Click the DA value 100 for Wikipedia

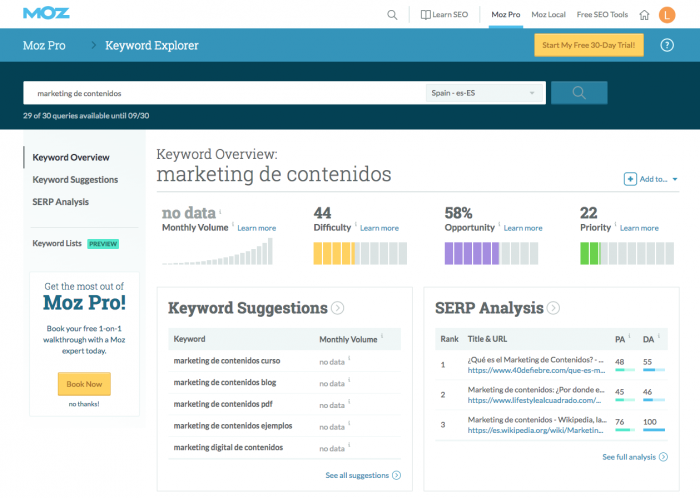click(x=650, y=422)
